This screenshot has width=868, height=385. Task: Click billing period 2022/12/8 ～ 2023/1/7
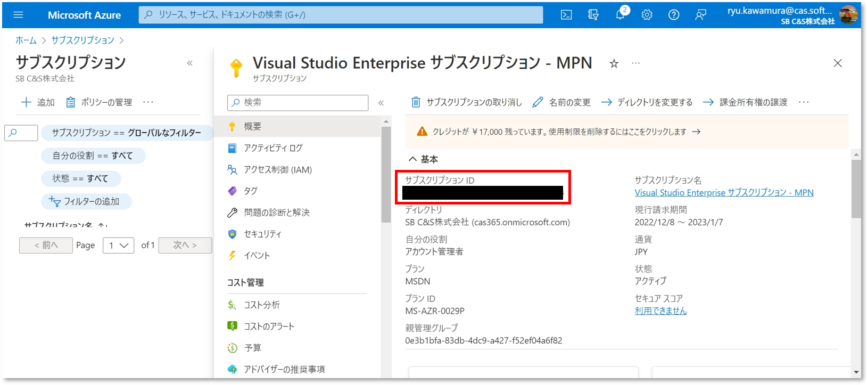pos(679,223)
